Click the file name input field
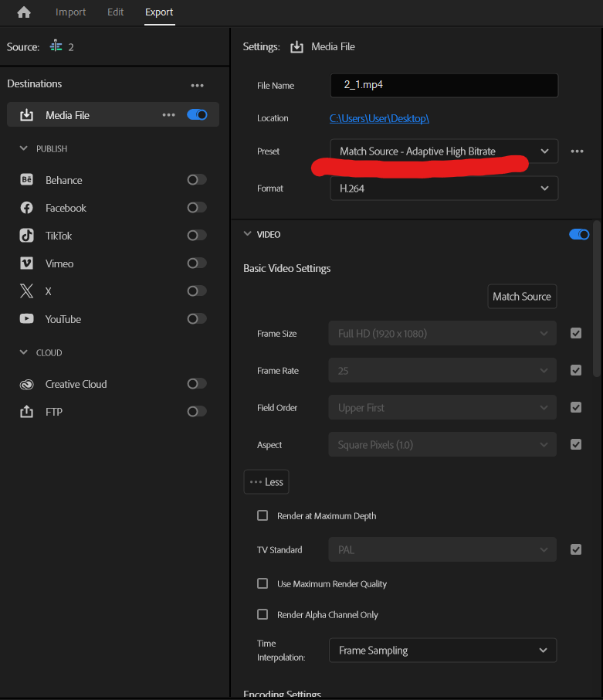The image size is (603, 700). click(x=444, y=85)
